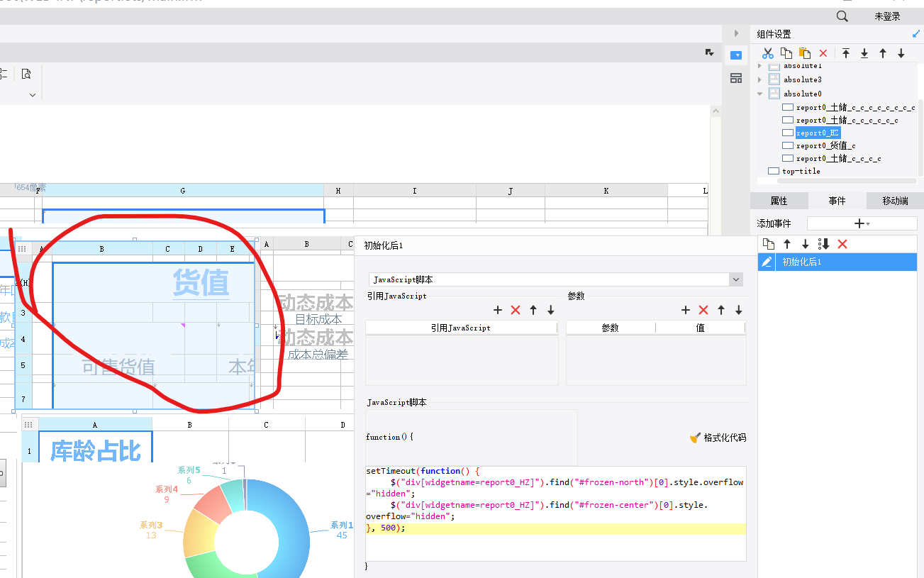Open the 添加事件 plus dropdown
This screenshot has width=924, height=578.
coord(862,223)
